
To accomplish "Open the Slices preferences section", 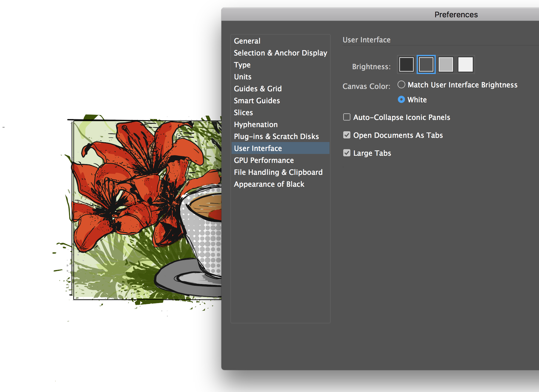I will [243, 112].
